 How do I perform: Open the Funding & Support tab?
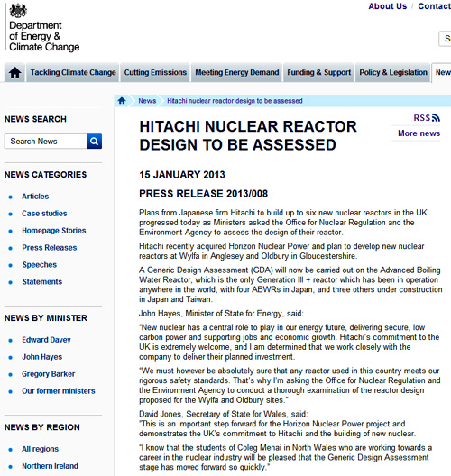[319, 72]
